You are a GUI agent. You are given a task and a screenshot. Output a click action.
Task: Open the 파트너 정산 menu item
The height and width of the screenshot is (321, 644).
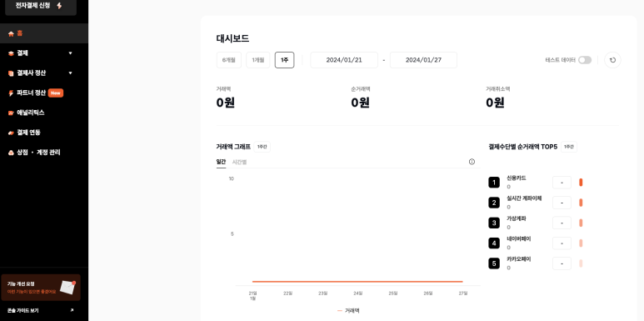pos(44,93)
